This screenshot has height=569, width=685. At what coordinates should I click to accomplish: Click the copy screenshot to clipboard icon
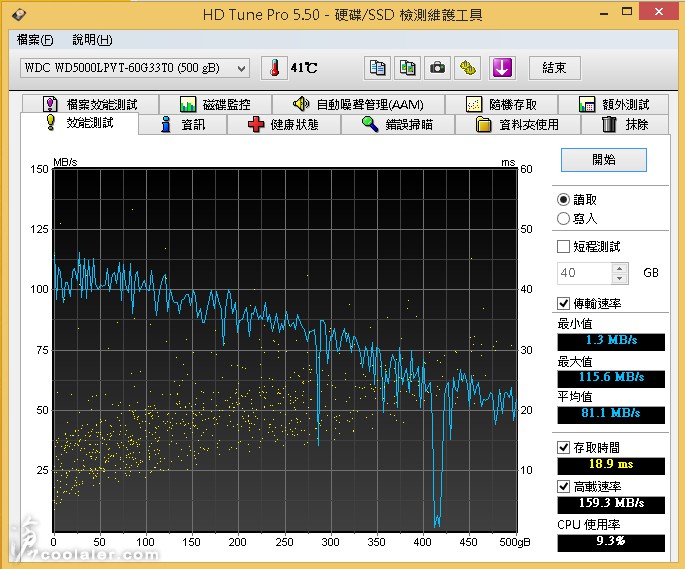pyautogui.click(x=407, y=68)
